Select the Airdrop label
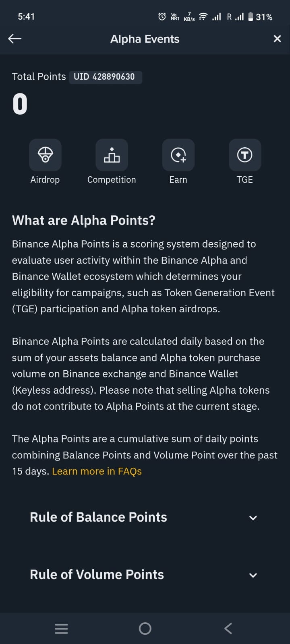The image size is (290, 644). (x=45, y=180)
